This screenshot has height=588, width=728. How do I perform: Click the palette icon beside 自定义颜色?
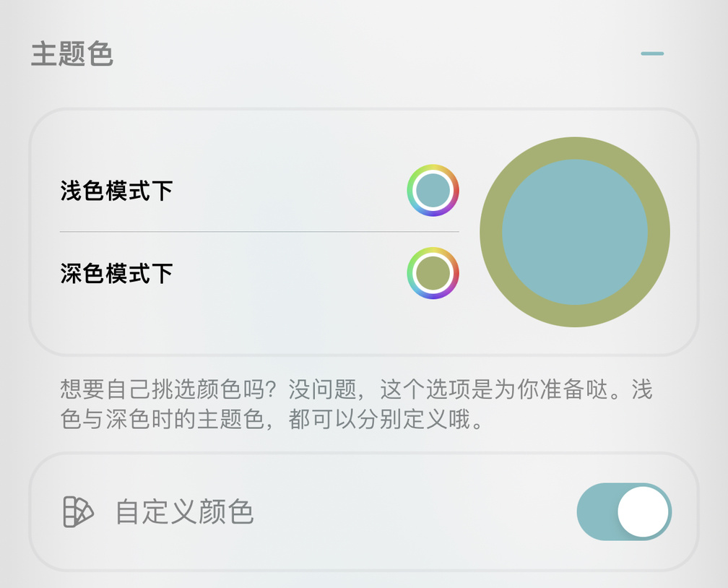click(78, 512)
